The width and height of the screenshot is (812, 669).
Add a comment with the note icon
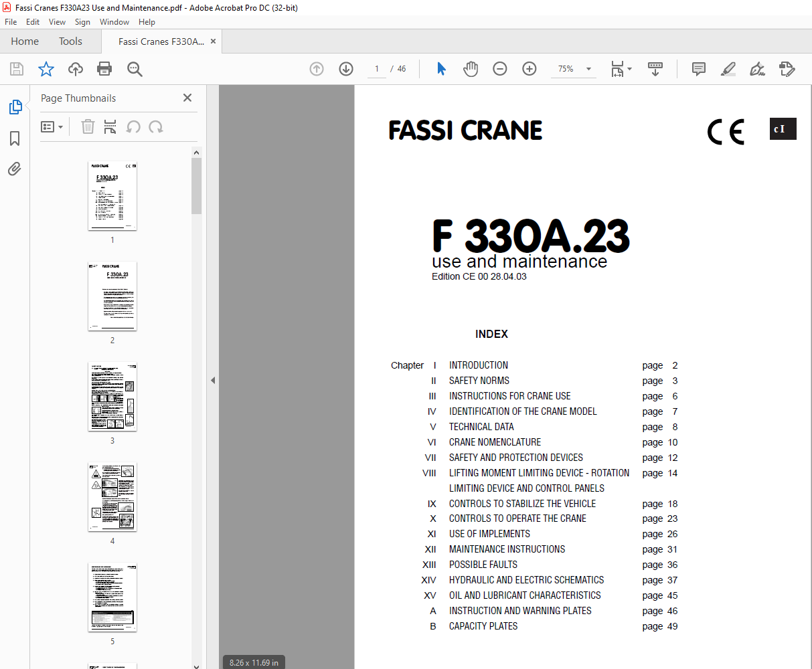coord(699,69)
